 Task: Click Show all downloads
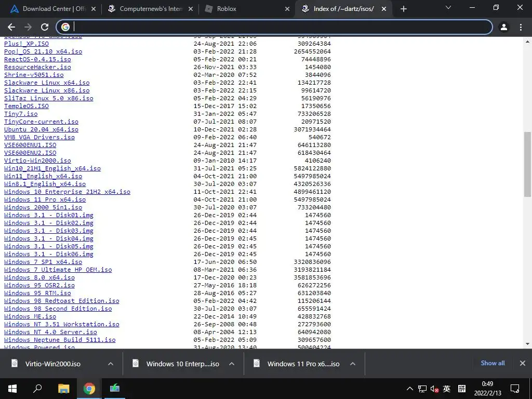tap(493, 363)
